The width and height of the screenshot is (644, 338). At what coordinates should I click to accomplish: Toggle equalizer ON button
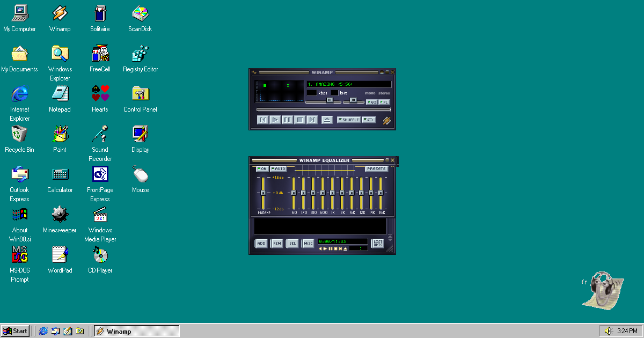click(262, 169)
